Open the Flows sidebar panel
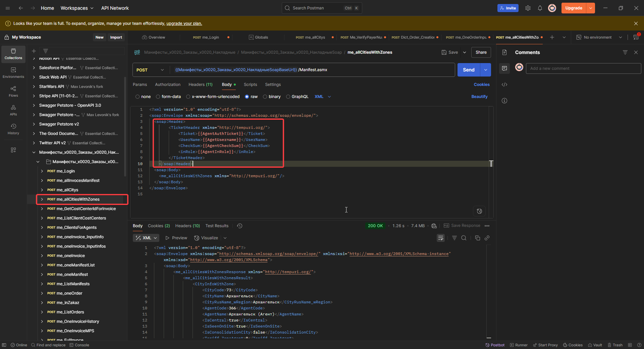 tap(13, 92)
